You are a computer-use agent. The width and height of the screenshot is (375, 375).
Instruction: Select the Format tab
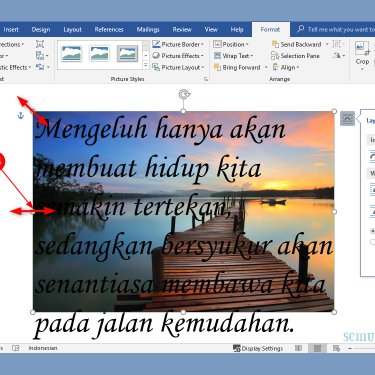(x=270, y=30)
